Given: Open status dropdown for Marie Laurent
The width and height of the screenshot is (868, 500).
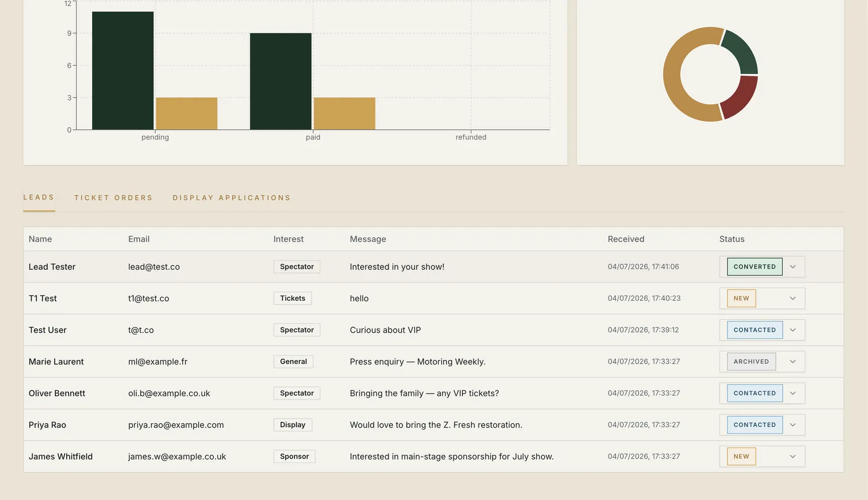Looking at the screenshot, I should [762, 362].
